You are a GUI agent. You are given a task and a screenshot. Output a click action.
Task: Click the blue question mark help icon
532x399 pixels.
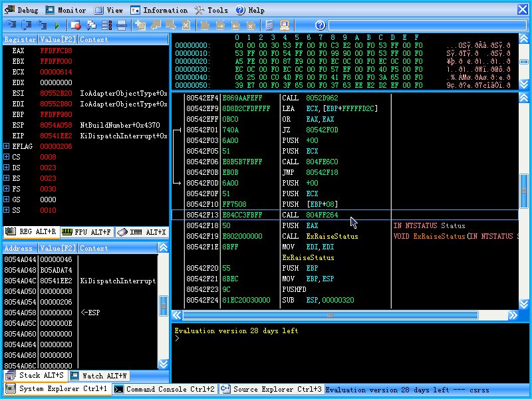click(x=321, y=25)
